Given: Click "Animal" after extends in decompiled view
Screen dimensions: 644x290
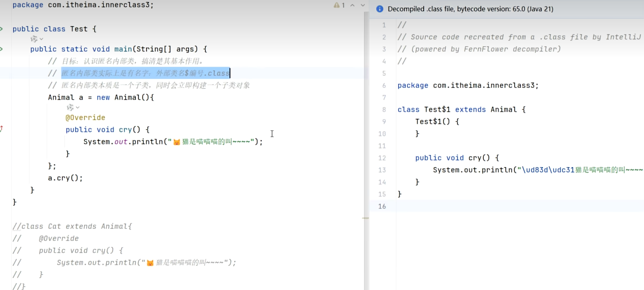Looking at the screenshot, I should click(503, 110).
